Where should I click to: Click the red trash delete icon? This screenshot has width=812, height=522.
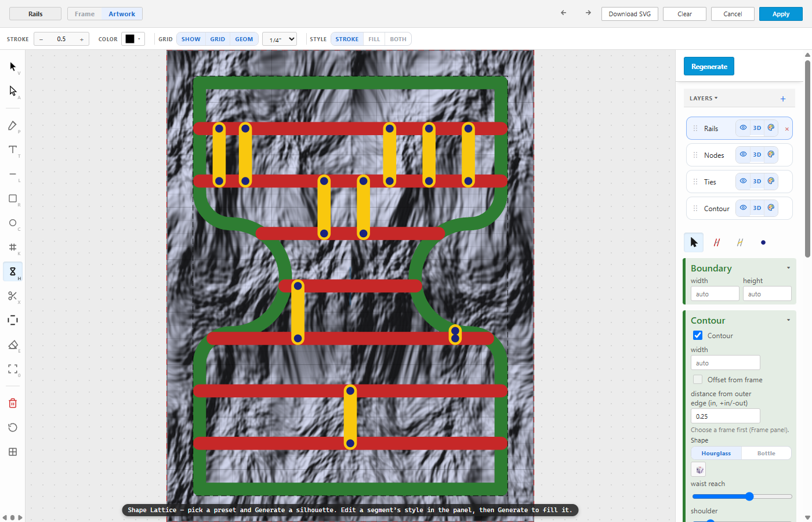(13, 403)
